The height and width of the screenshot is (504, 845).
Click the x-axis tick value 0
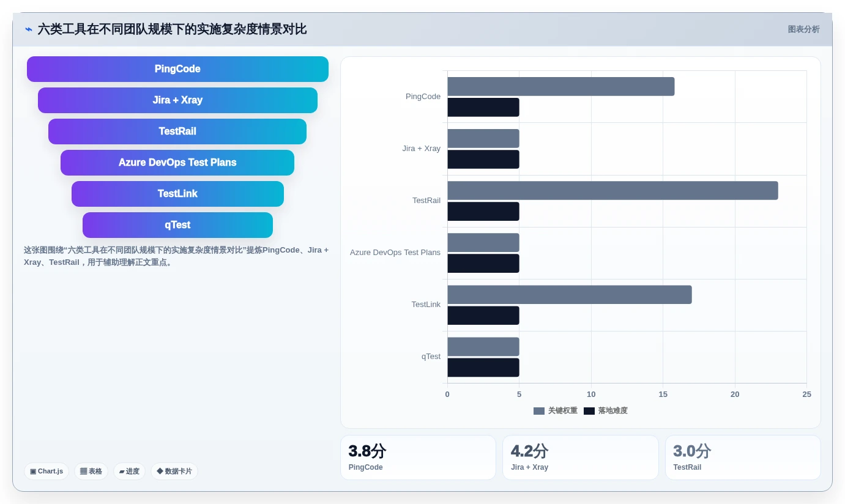pyautogui.click(x=447, y=395)
